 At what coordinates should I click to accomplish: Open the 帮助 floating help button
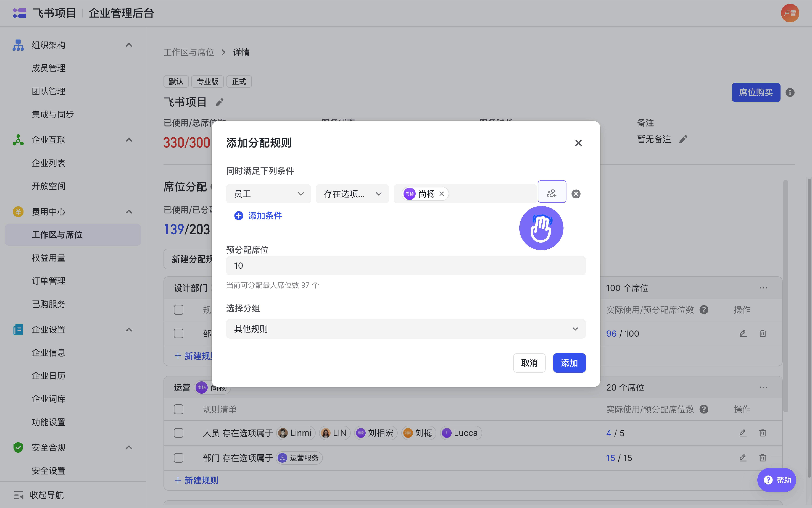click(x=777, y=480)
